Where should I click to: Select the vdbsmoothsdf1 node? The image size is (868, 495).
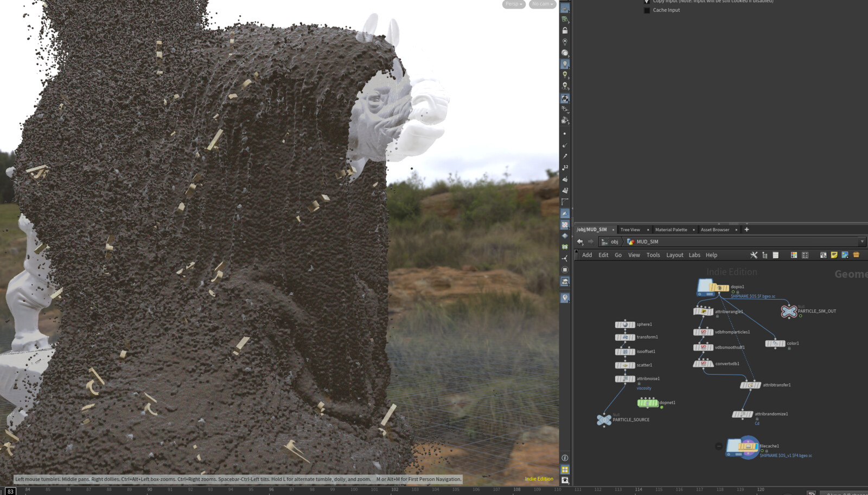click(x=703, y=347)
